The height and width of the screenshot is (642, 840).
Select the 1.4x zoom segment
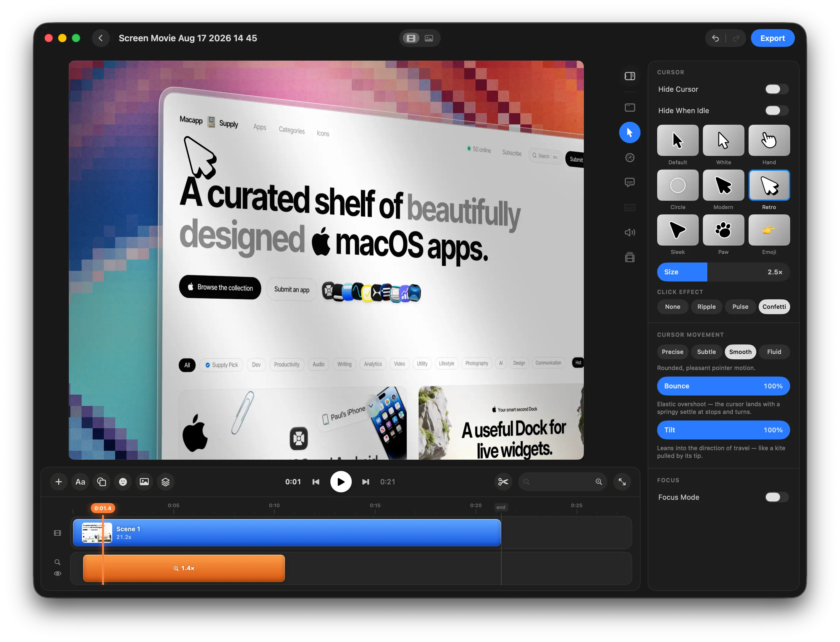(x=184, y=569)
